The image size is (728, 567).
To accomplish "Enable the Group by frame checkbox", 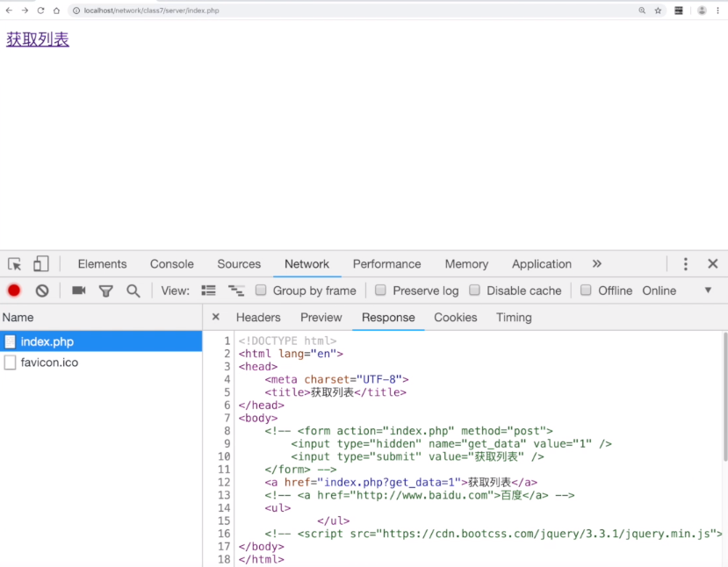I will click(x=261, y=290).
